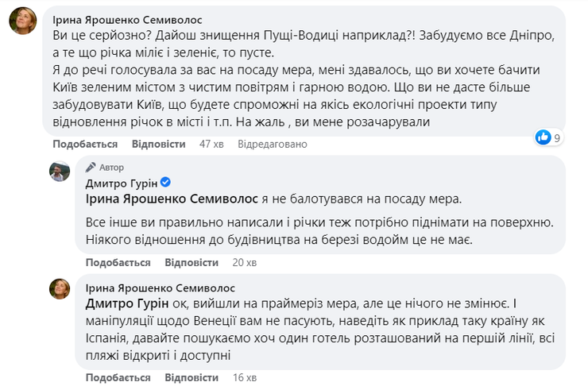Viewport: 588px width, 386px height.
Task: Click mentioned Ірина Ярошенко Семиволос in Гурін's reply
Action: (172, 199)
